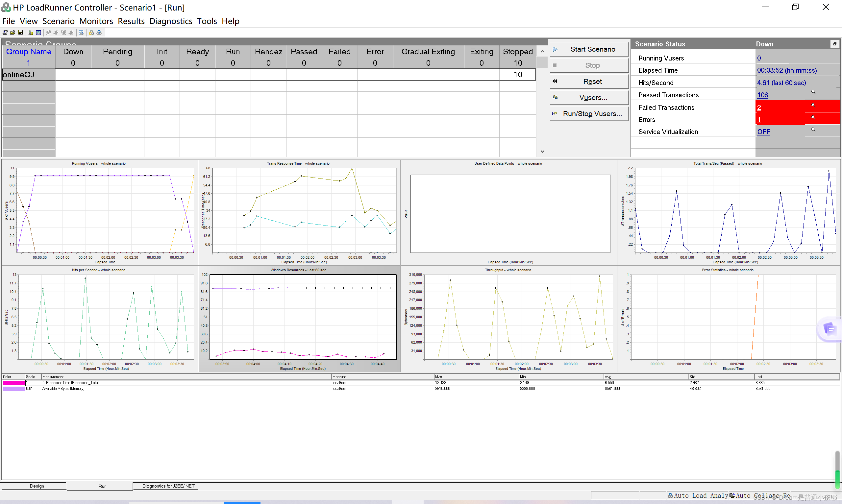Open the File menu
The image size is (842, 504).
click(9, 21)
